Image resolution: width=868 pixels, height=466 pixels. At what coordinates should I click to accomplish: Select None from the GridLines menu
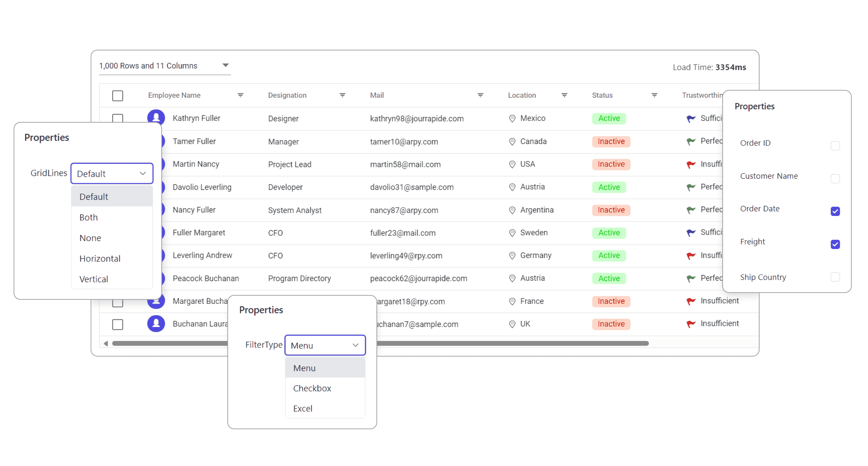pos(91,238)
